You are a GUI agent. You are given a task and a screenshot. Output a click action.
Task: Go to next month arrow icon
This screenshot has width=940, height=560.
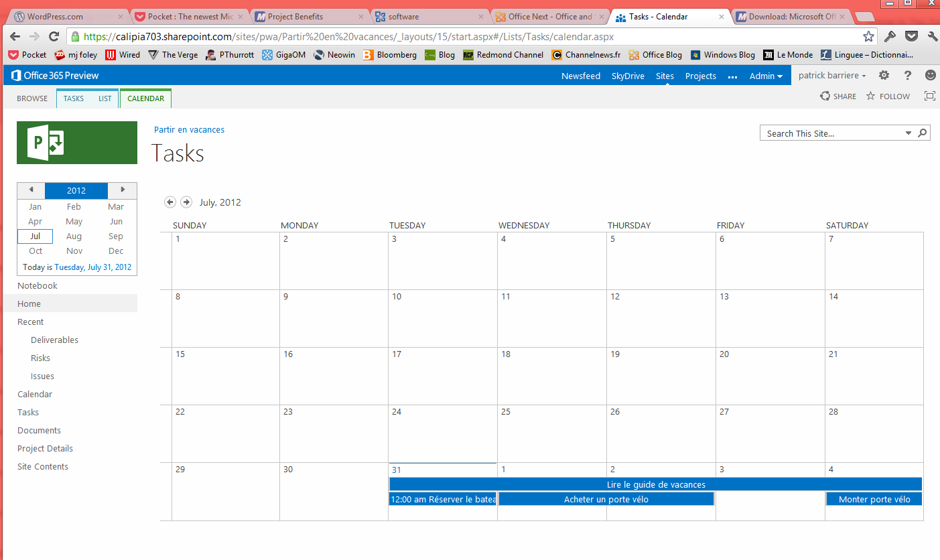click(186, 202)
